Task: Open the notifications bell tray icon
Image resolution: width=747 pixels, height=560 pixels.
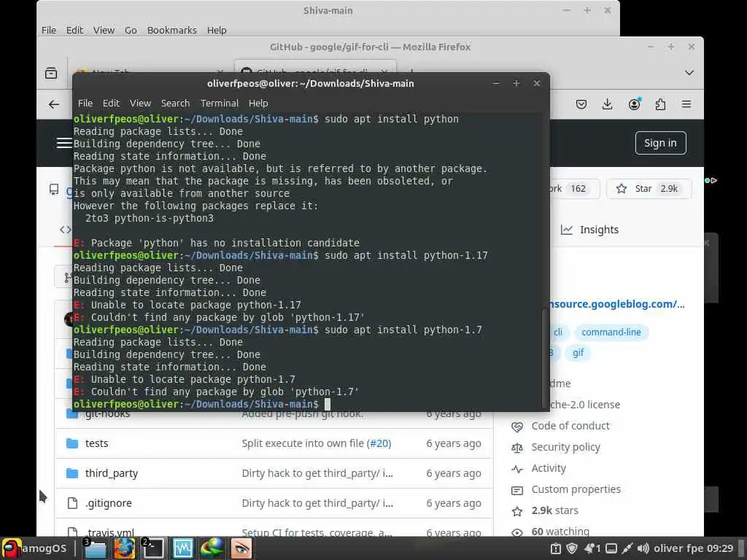Action: point(592,548)
